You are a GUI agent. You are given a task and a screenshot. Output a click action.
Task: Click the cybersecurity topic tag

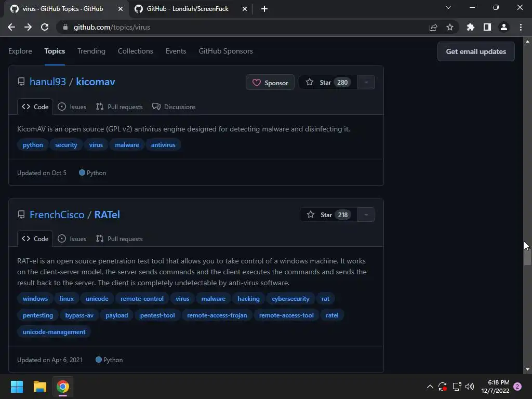pyautogui.click(x=290, y=299)
